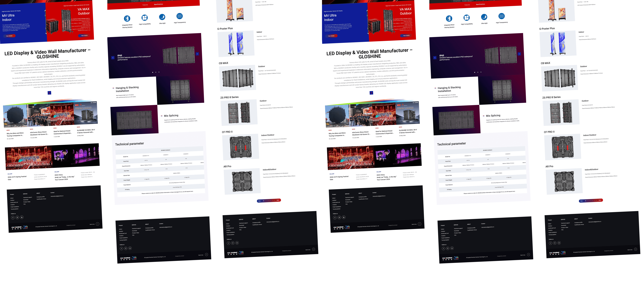The height and width of the screenshot is (302, 644).
Task: Open Facebook from right-side homepage footer
Action: click(335, 218)
